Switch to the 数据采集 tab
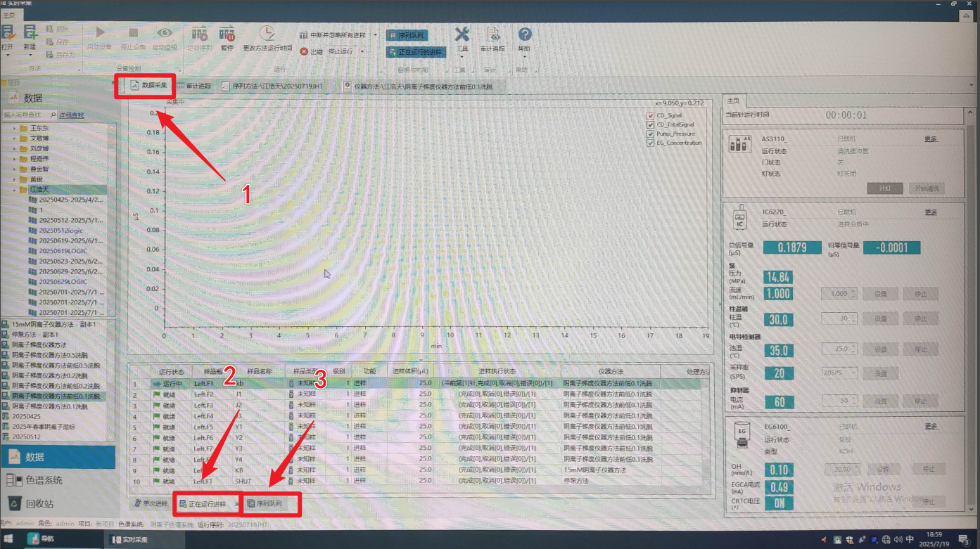This screenshot has width=980, height=549. [x=148, y=86]
